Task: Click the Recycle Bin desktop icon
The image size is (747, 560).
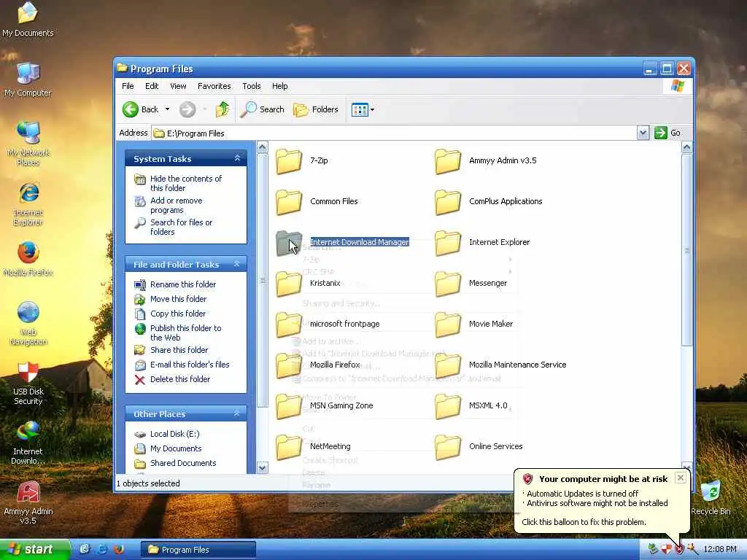Action: [x=711, y=497]
